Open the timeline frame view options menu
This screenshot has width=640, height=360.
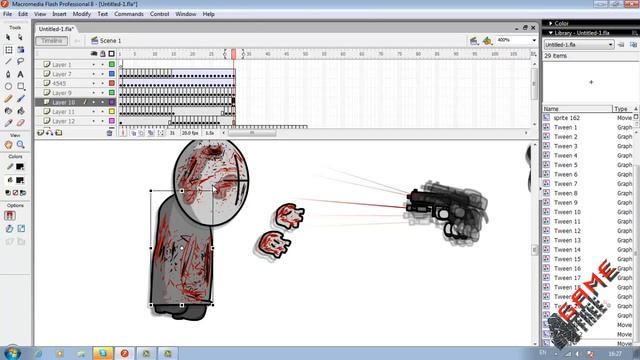coord(533,54)
